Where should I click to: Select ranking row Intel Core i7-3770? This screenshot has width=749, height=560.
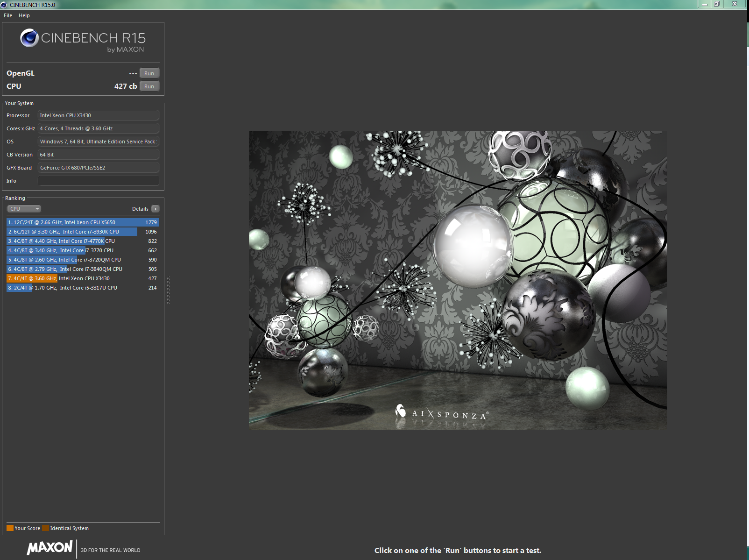83,250
